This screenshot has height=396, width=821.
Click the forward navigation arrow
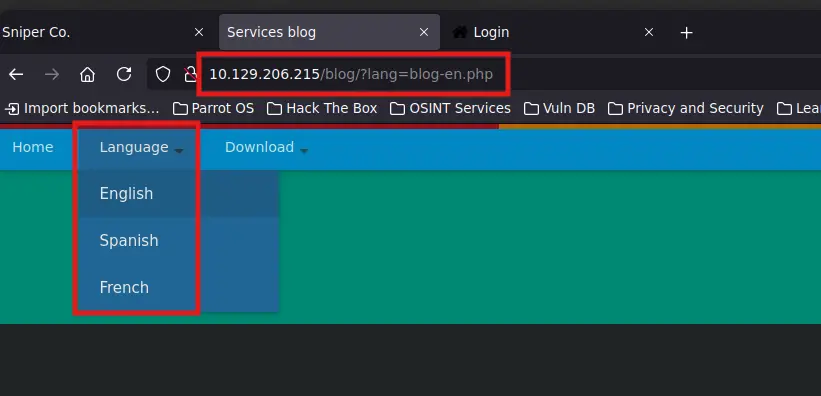pos(52,74)
